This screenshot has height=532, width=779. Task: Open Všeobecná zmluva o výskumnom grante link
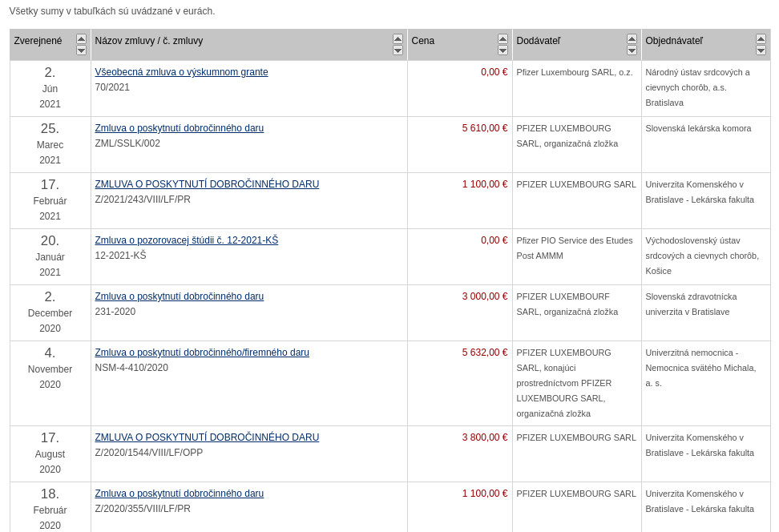[x=181, y=72]
